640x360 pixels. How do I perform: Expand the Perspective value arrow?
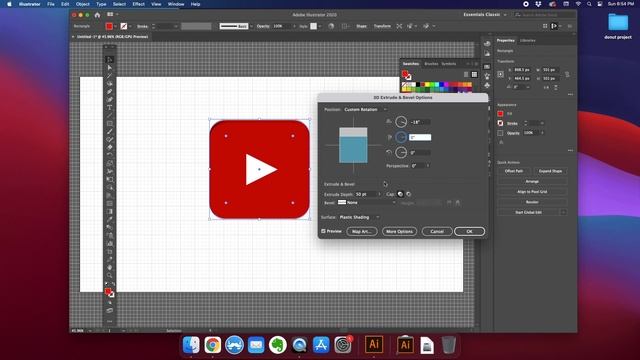tap(428, 166)
